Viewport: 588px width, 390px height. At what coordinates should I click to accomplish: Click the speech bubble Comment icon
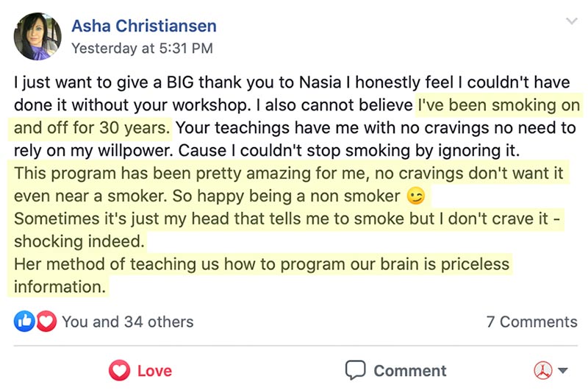[x=356, y=370]
